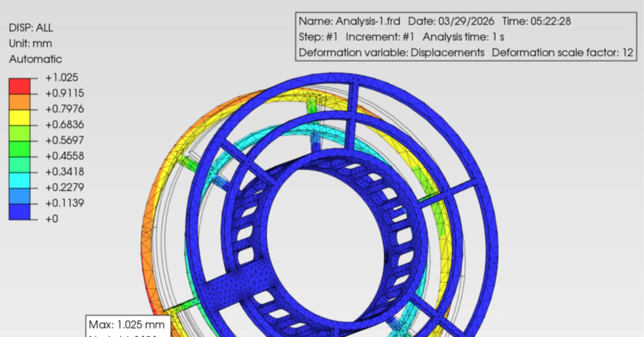Click the 'Increment: #1' text
This screenshot has width=644, height=337.
pyautogui.click(x=380, y=37)
